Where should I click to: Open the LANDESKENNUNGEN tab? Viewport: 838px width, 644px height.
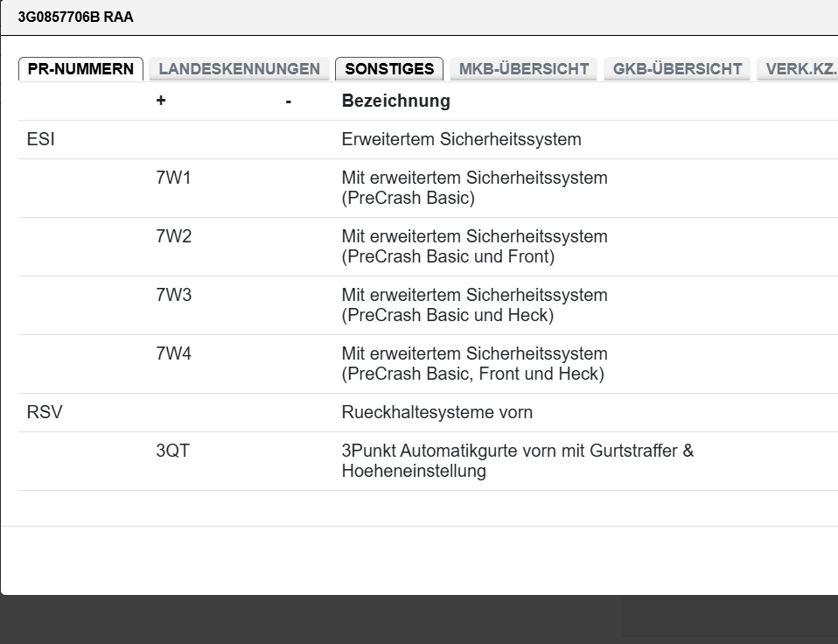click(239, 69)
